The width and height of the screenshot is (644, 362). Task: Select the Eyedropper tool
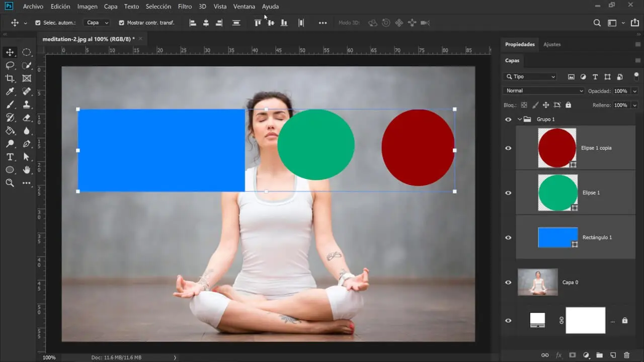(10, 92)
